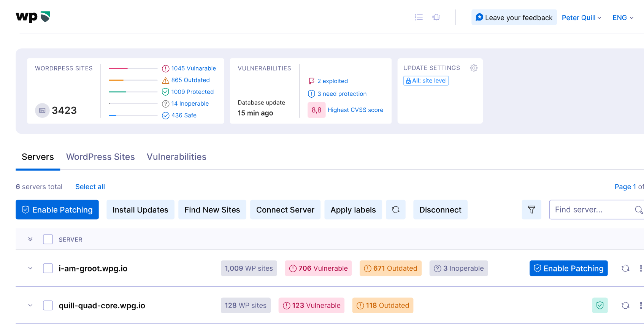This screenshot has height=333, width=644.
Task: Open more options for i-am-groot.wpg.io
Action: pyautogui.click(x=641, y=268)
